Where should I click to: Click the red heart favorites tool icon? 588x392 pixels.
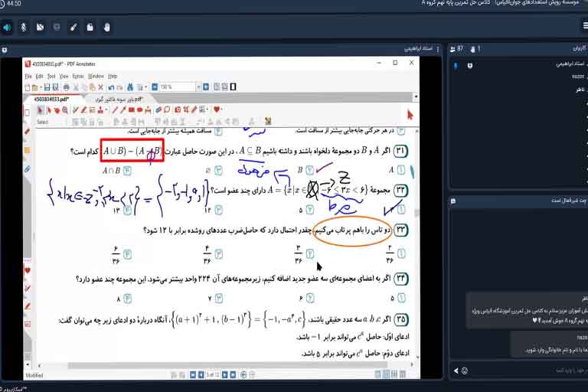tap(218, 109)
